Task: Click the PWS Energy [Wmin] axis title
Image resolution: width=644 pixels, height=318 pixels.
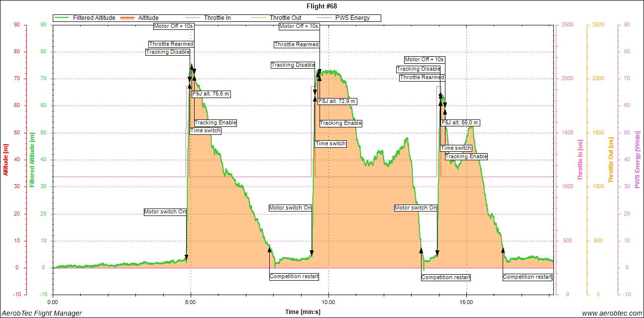Action: (x=637, y=159)
